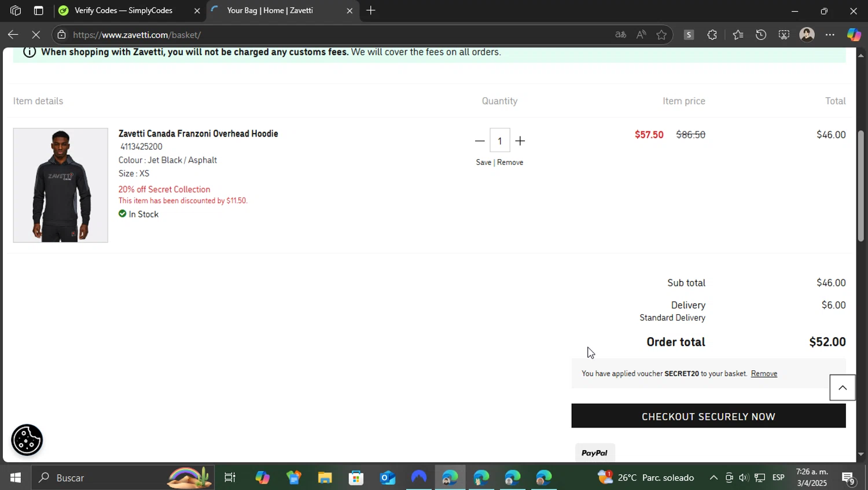Screen dimensions: 868x490
Task: Open the screenshot tool icon
Action: pos(784,35)
